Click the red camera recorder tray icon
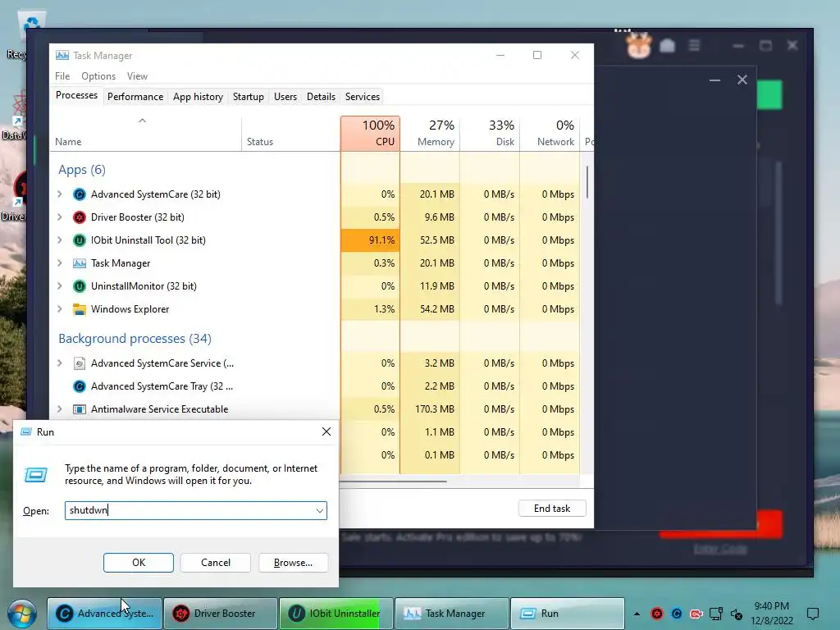Viewport: 840px width, 630px height. pos(696,614)
